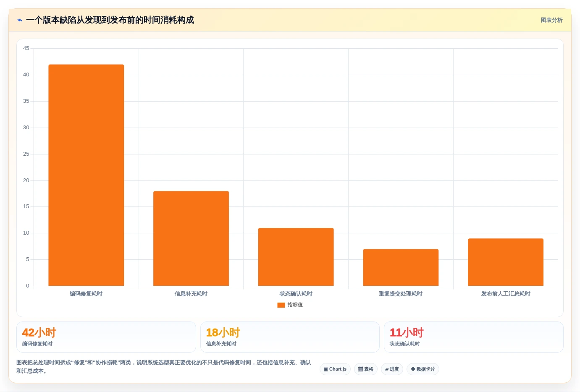The height and width of the screenshot is (392, 580).
Task: Click the blue lightning icon beside title
Action: (x=19, y=20)
